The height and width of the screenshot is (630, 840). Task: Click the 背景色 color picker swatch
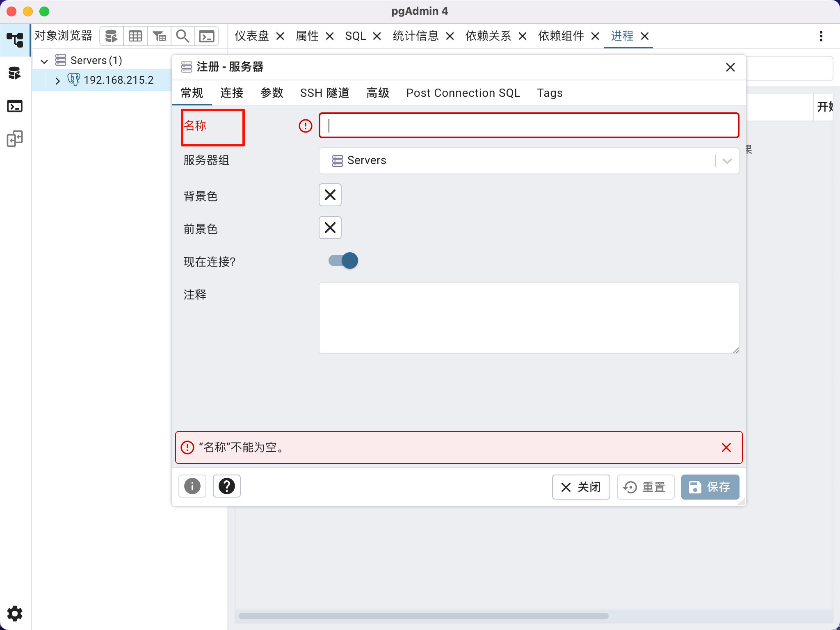click(330, 195)
